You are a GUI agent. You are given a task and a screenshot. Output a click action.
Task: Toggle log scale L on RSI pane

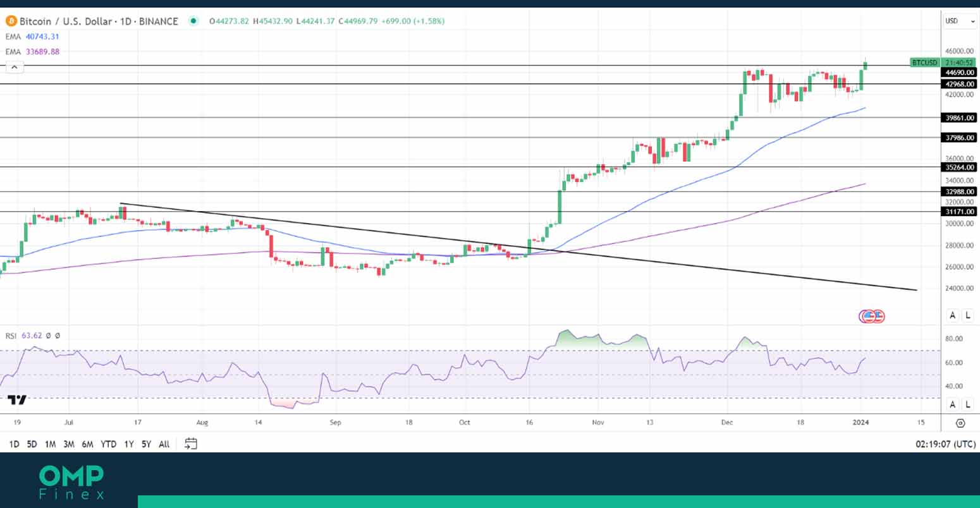click(x=968, y=404)
